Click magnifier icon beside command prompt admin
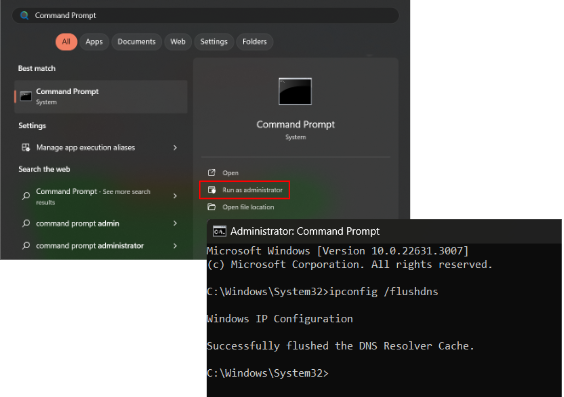 click(26, 223)
